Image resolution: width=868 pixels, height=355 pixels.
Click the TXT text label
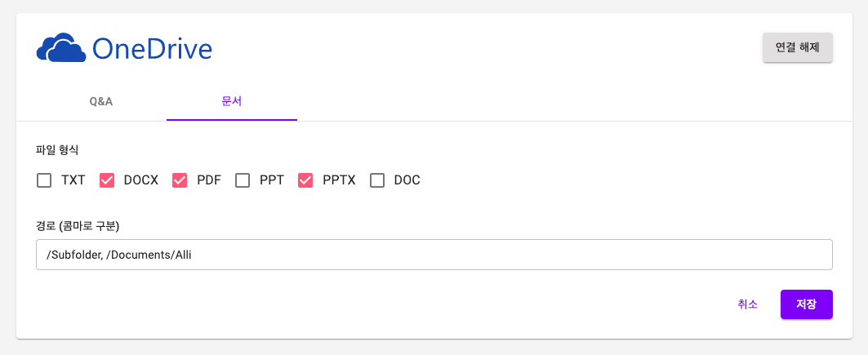click(73, 180)
